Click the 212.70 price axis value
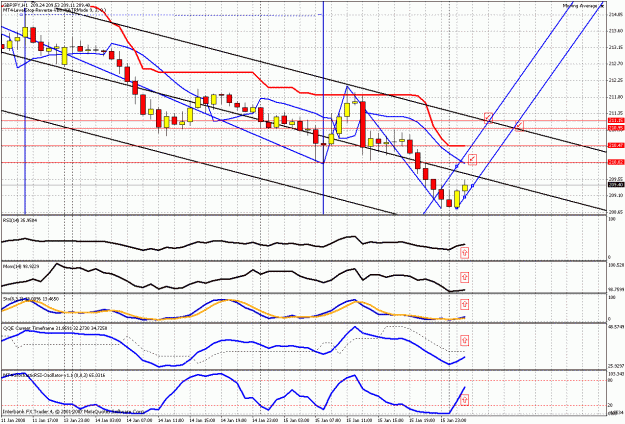625x424 pixels. [x=616, y=64]
